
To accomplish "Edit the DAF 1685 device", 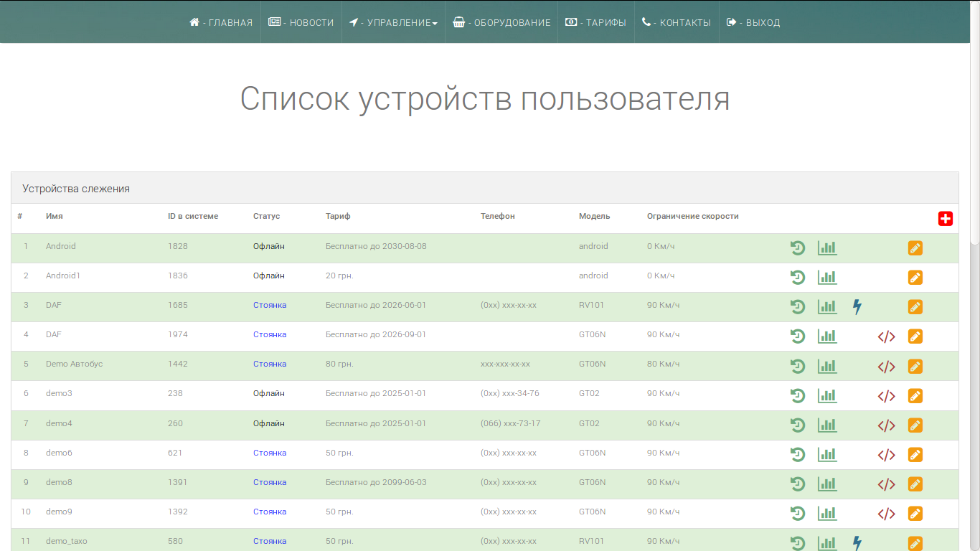I will pos(915,307).
